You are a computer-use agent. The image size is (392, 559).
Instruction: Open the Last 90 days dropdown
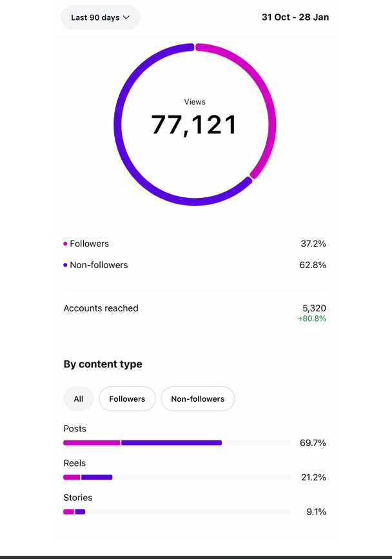point(100,17)
